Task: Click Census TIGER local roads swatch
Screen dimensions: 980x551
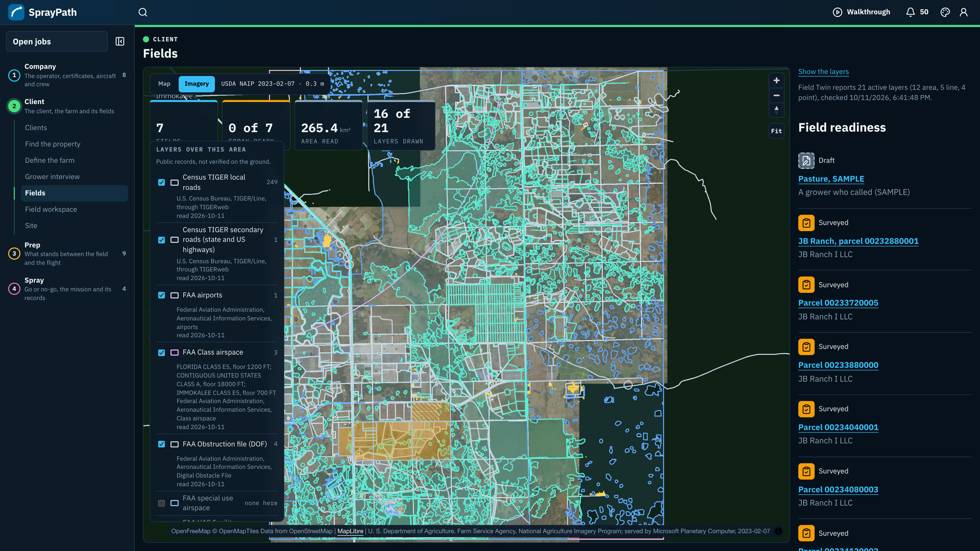Action: coord(175,183)
